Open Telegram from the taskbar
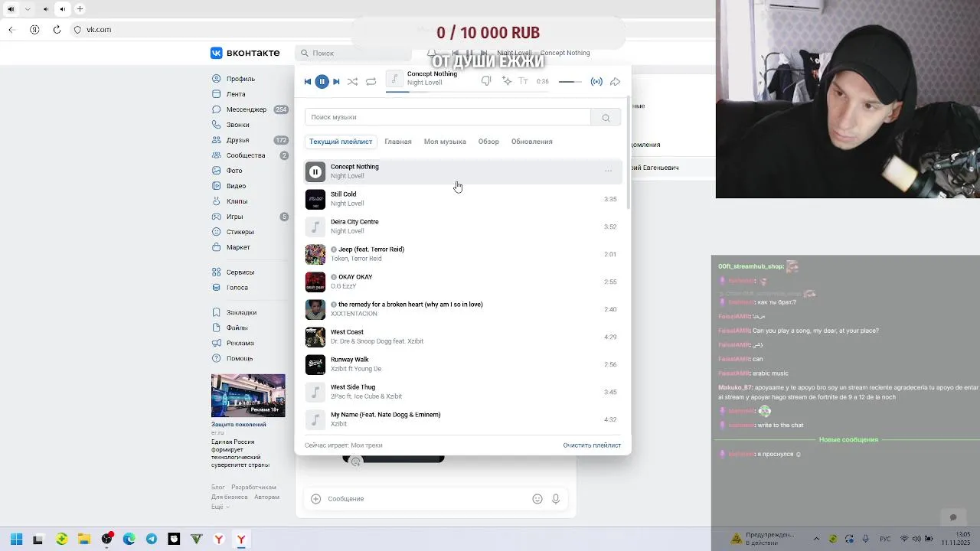980x551 pixels. 152,540
